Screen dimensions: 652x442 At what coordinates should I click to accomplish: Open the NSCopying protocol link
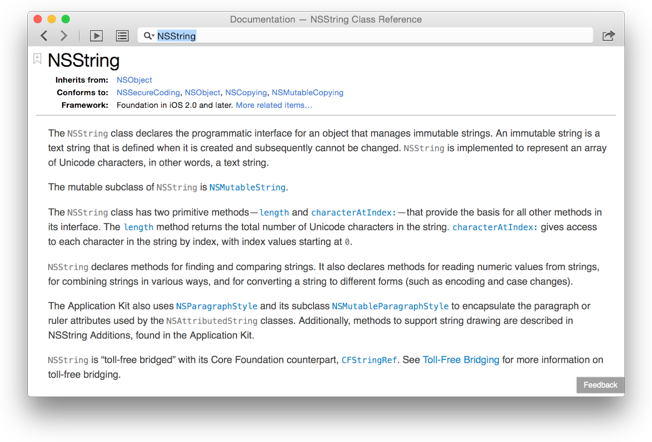click(246, 92)
